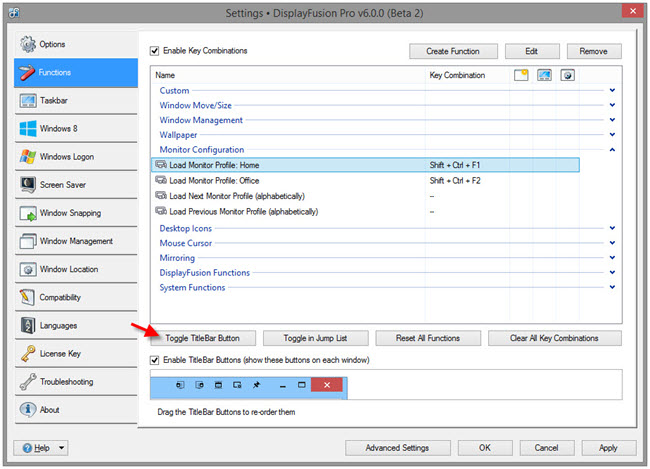The image size is (650, 469).
Task: Expand the System Functions group
Action: [612, 287]
